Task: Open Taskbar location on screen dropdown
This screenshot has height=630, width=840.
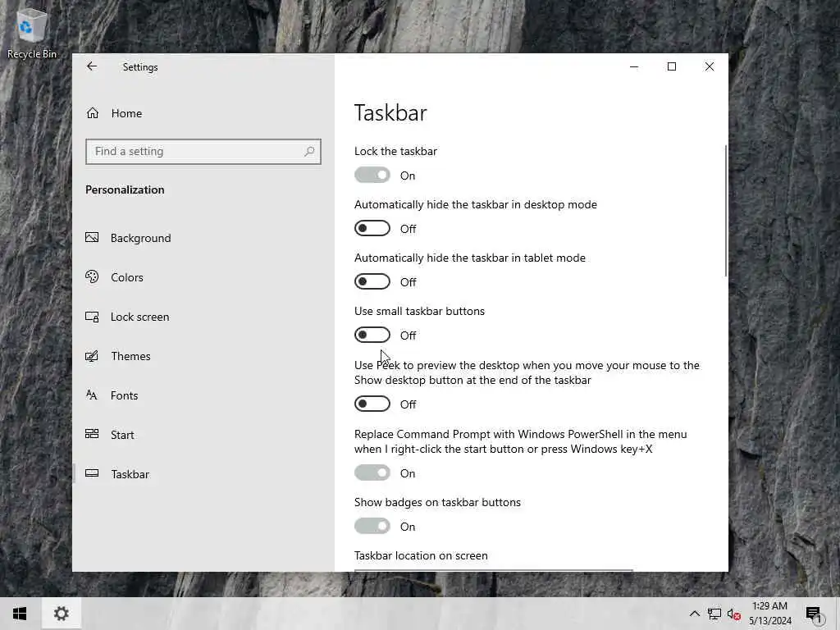Action: tap(493, 570)
